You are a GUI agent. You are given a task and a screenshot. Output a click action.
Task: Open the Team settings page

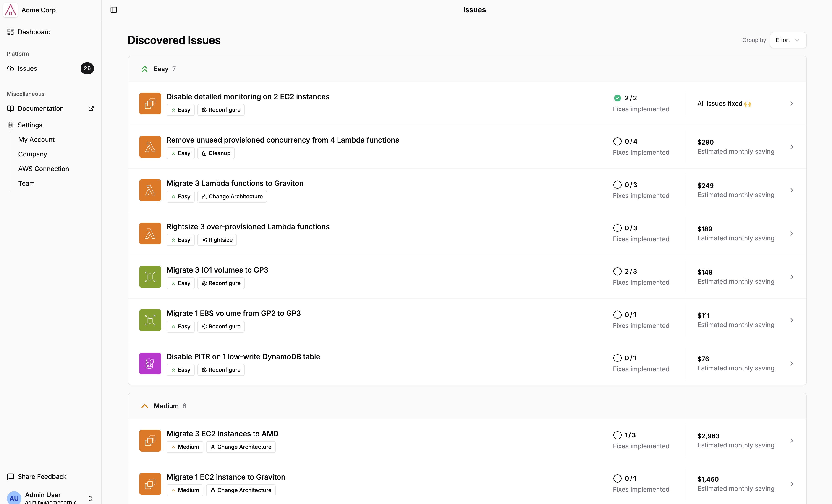point(26,184)
